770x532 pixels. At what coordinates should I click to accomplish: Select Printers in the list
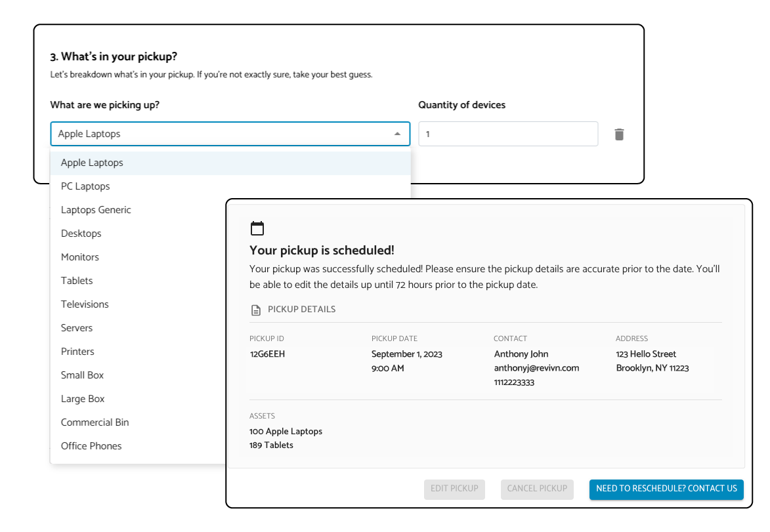(77, 352)
